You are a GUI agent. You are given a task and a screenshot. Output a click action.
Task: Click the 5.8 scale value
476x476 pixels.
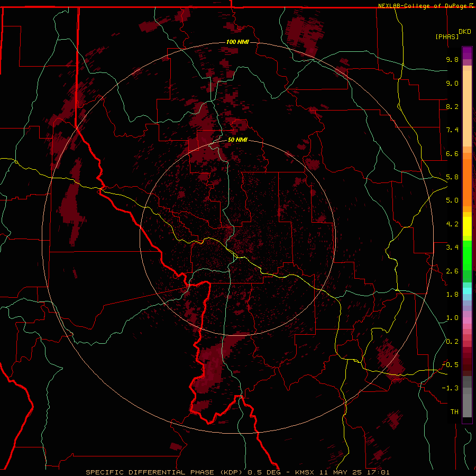[452, 177]
